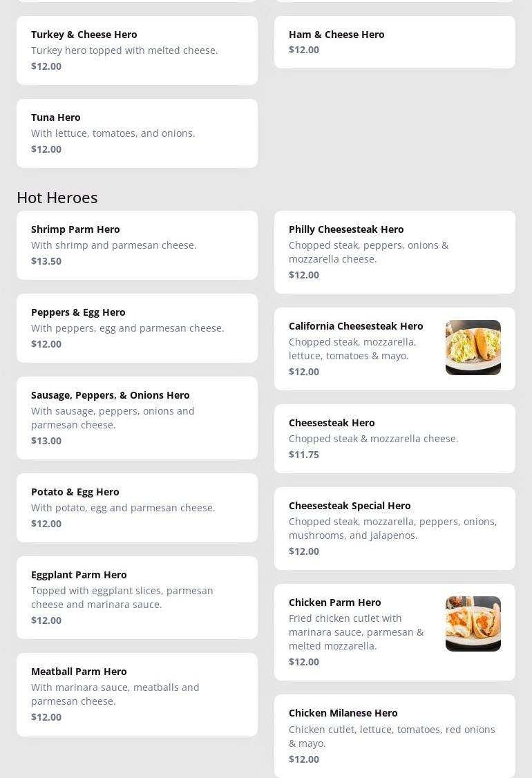Click the Chicken Parm Hero title

point(335,603)
